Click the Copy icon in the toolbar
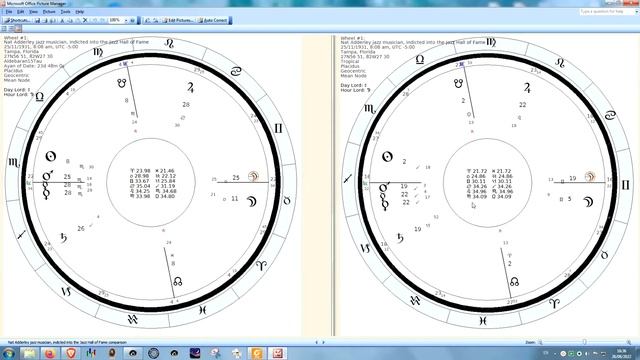Viewport: 640px width, 360px height. pos(70,20)
